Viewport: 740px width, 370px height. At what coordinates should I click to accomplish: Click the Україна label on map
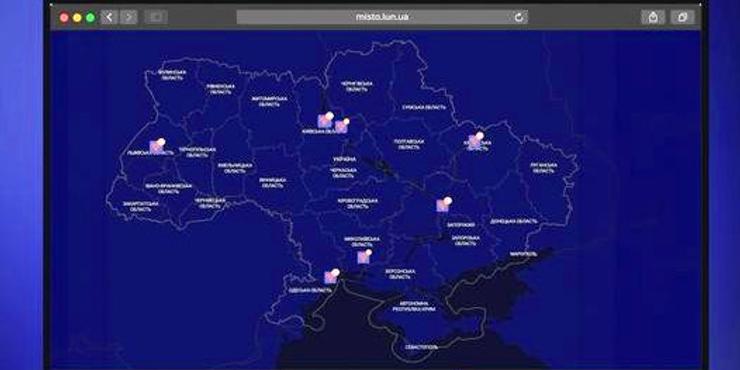(x=344, y=160)
